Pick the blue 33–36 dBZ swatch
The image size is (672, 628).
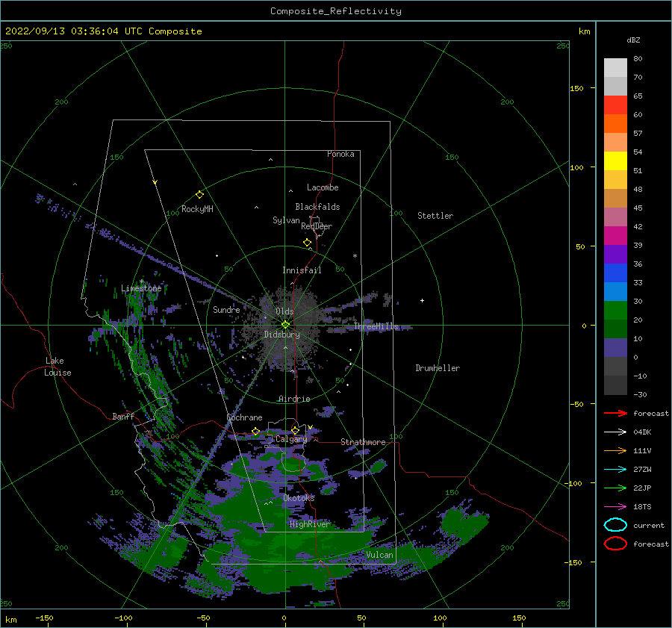(x=615, y=273)
